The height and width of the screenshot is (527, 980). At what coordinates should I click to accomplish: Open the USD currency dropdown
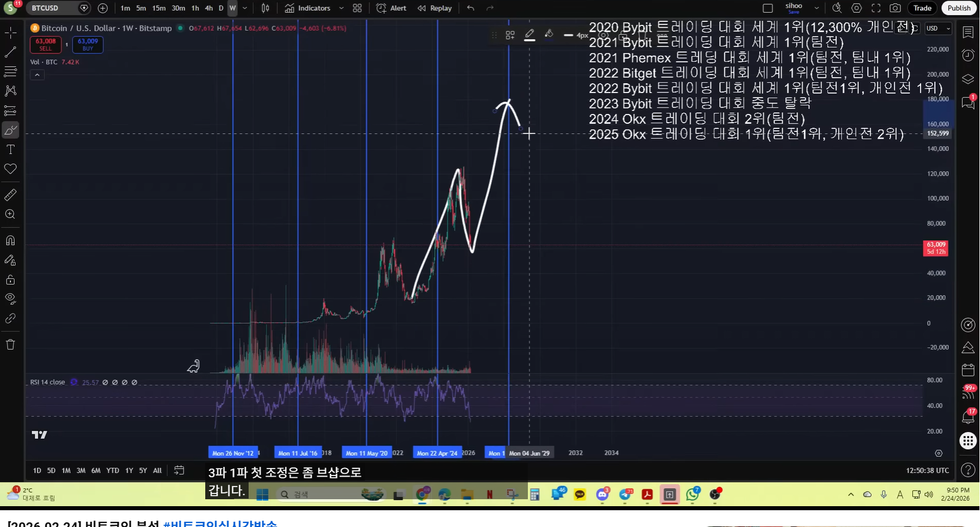point(938,28)
